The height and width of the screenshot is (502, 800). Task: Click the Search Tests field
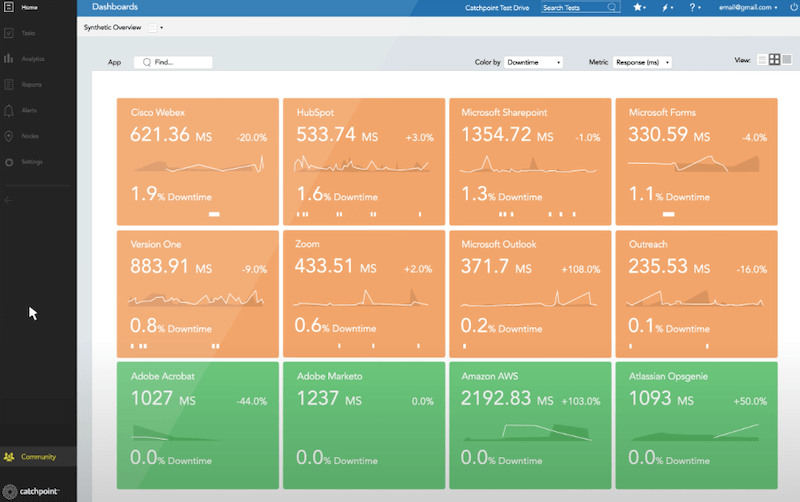point(581,7)
